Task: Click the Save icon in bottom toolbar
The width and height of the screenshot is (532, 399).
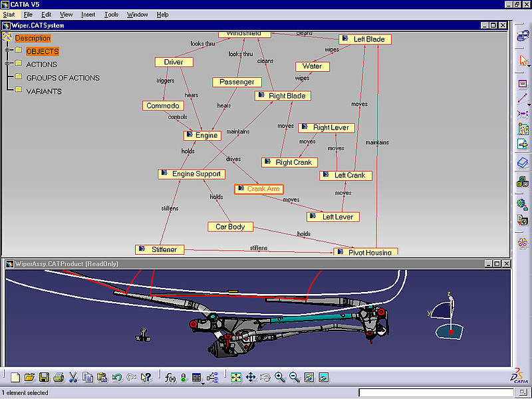Action: [x=44, y=377]
